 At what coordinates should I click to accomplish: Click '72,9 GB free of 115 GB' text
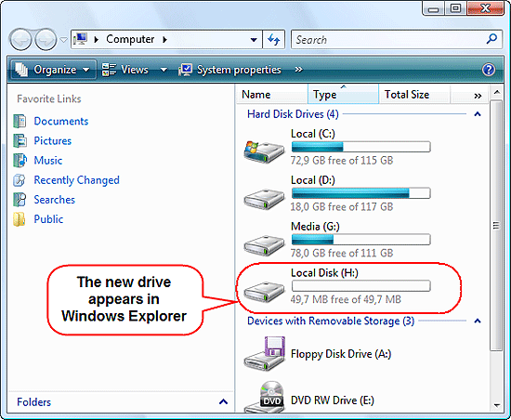[x=342, y=161]
